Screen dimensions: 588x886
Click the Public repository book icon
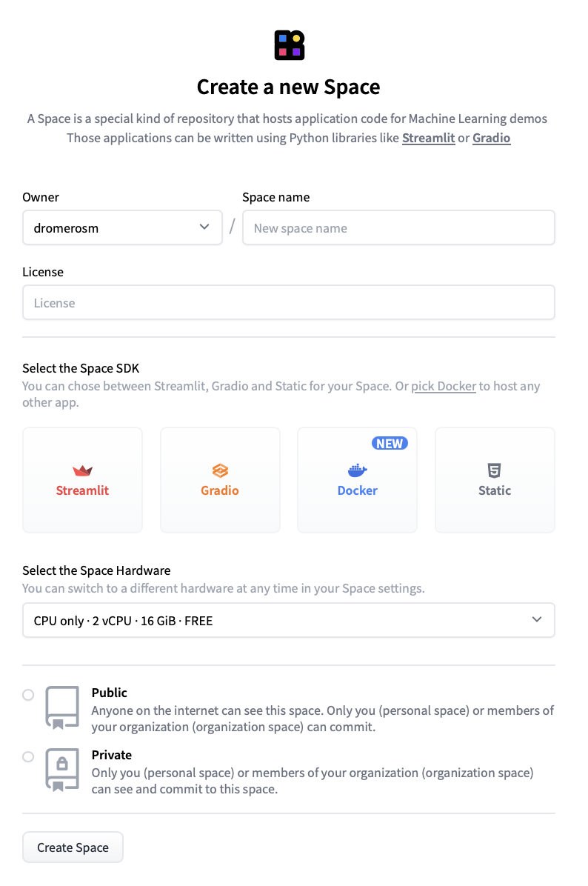coord(62,708)
